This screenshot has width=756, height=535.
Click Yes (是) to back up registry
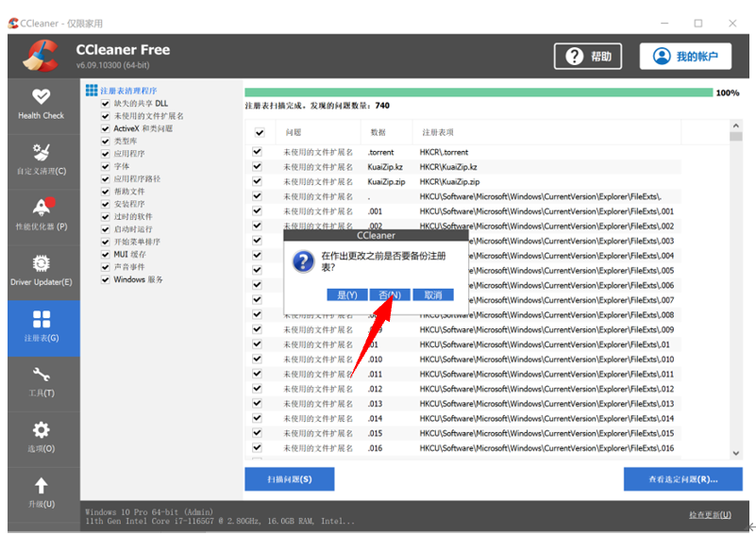[x=347, y=295]
